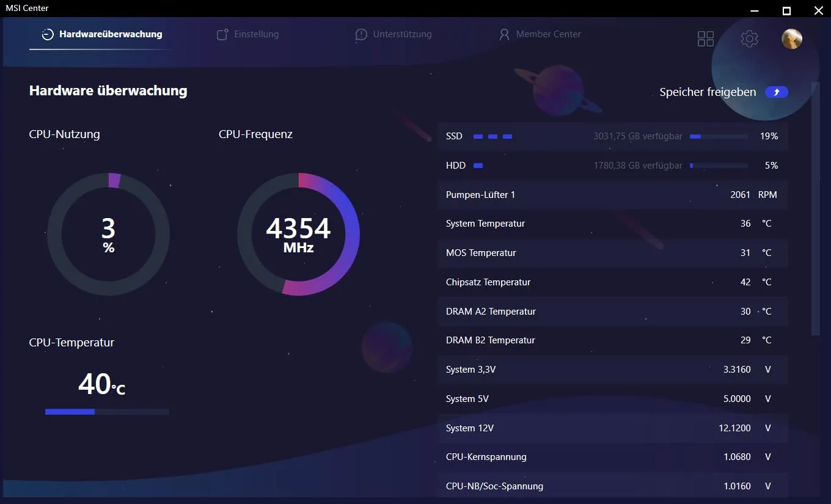Click the user profile avatar
Viewport: 831px width, 504px height.
pos(792,39)
